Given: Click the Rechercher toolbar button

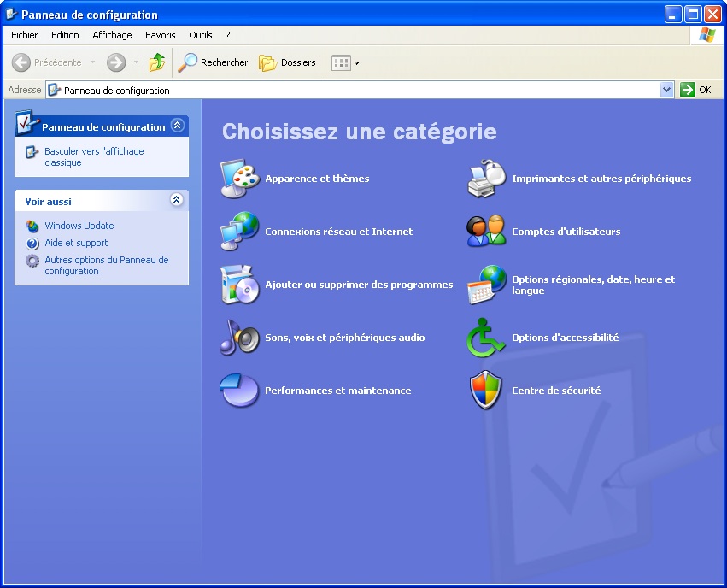Looking at the screenshot, I should (x=213, y=62).
